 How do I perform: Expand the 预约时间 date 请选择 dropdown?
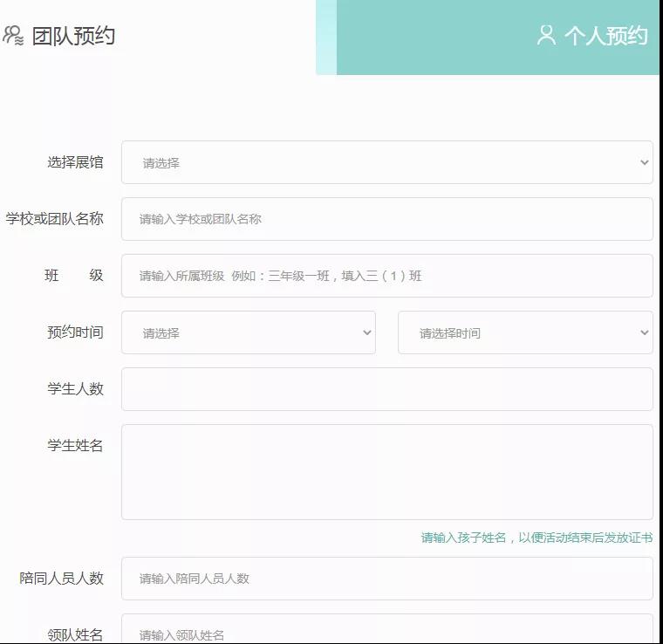coord(248,332)
